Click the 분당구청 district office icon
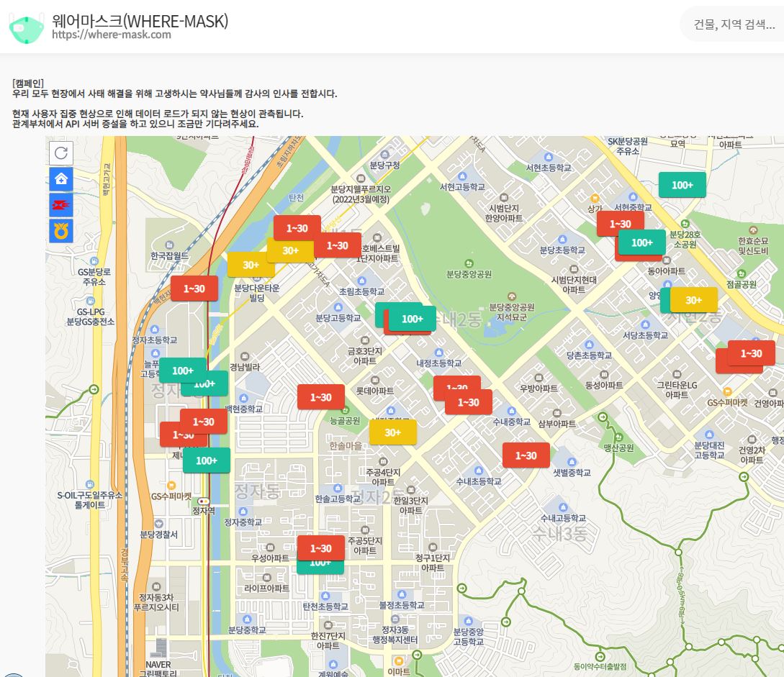Image resolution: width=784 pixels, height=677 pixels. click(384, 155)
